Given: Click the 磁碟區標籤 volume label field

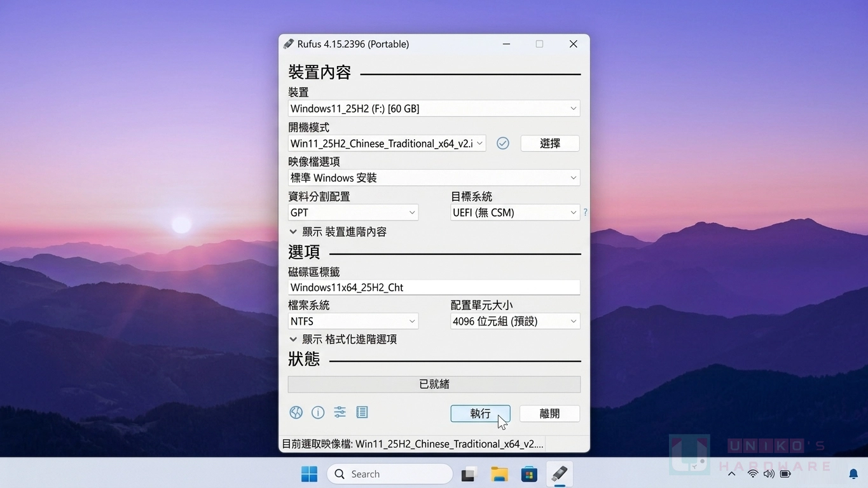Looking at the screenshot, I should (x=434, y=287).
